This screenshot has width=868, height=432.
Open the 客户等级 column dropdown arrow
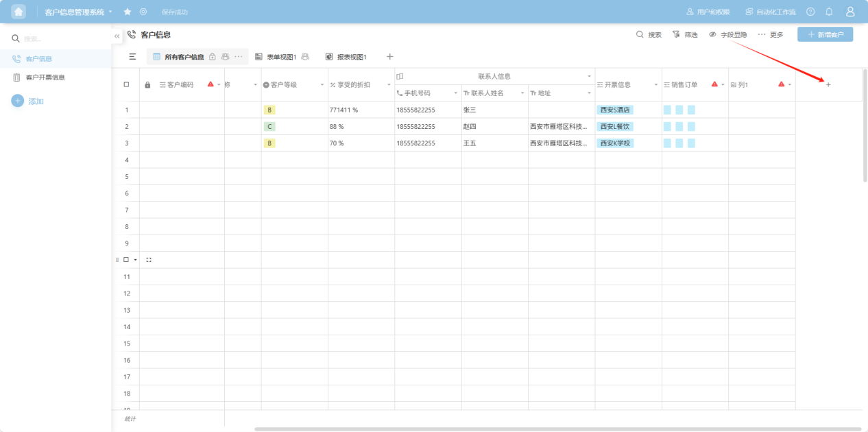pos(322,84)
